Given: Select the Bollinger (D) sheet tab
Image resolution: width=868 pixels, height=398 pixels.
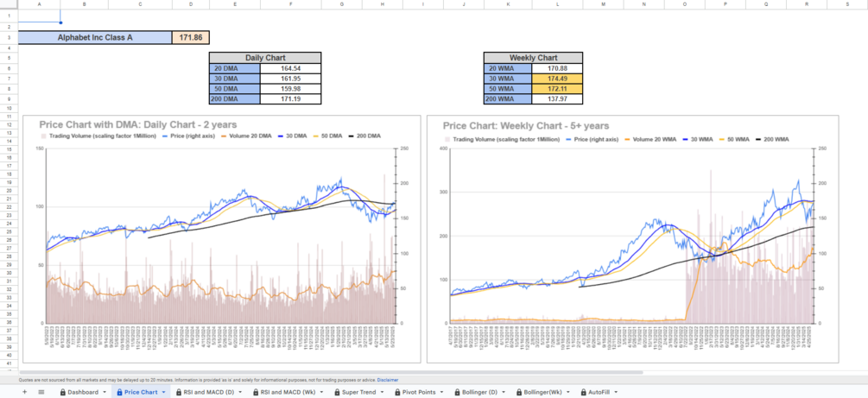Looking at the screenshot, I should pyautogui.click(x=478, y=392).
